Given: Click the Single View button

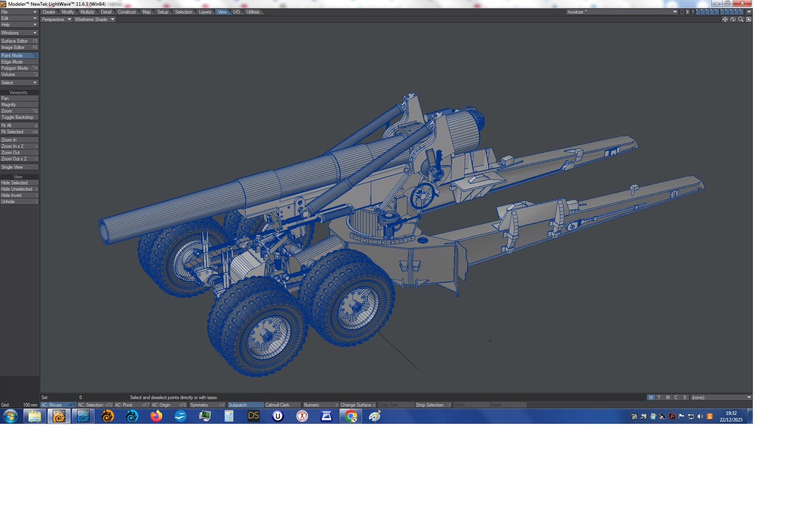Looking at the screenshot, I should tap(19, 167).
